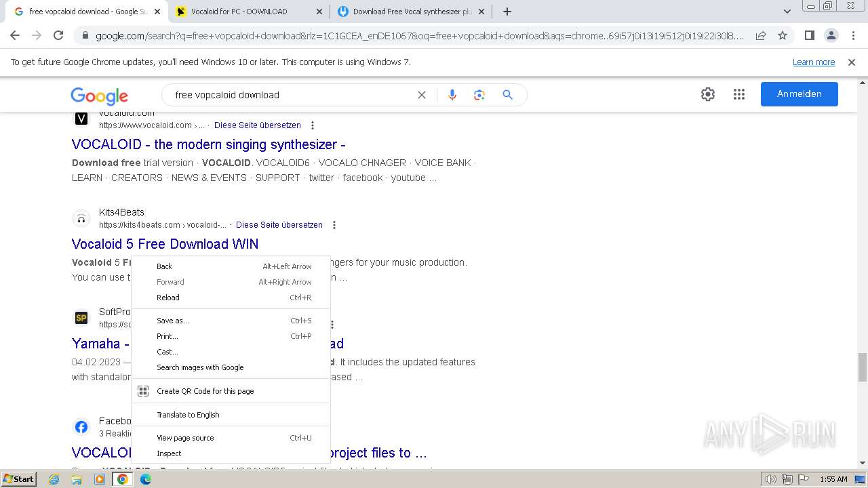868x488 pixels.
Task: Open Windows Media Player from the taskbar
Action: click(100, 479)
